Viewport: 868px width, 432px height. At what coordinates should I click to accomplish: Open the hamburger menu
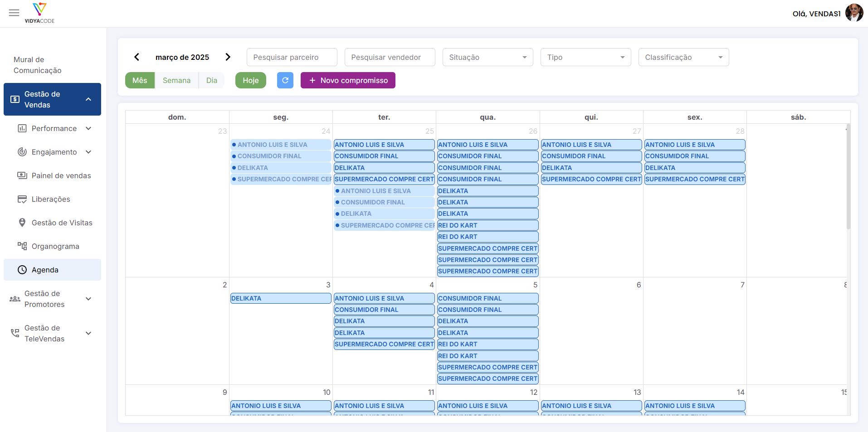pyautogui.click(x=14, y=13)
